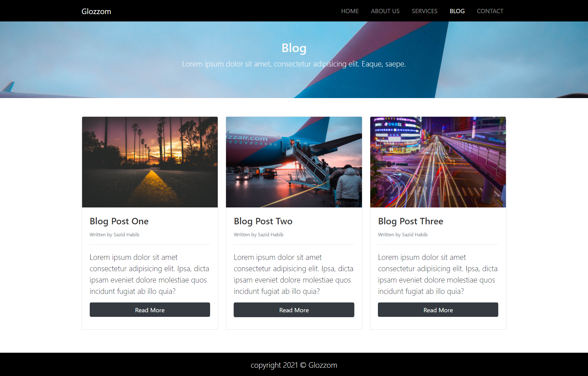Click the Blog Post Three title

pyautogui.click(x=410, y=221)
